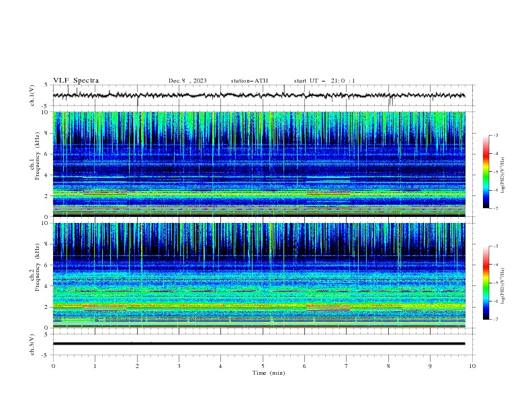Click the "4" minute tick label
This screenshot has height=411, width=532.
pos(220,366)
